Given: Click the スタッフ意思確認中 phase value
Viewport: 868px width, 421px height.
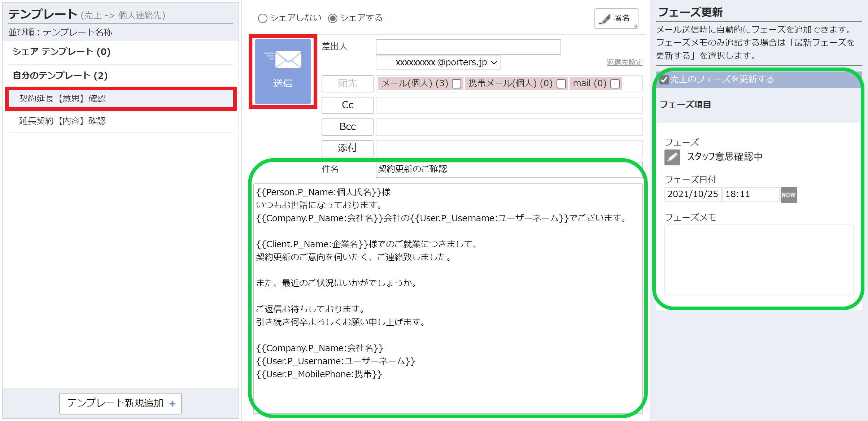Looking at the screenshot, I should tap(724, 157).
